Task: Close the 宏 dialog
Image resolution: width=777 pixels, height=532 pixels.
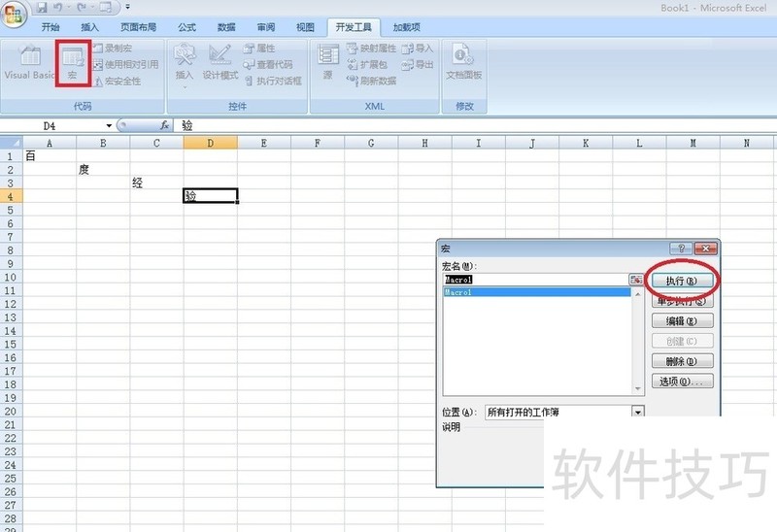Action: pyautogui.click(x=706, y=249)
